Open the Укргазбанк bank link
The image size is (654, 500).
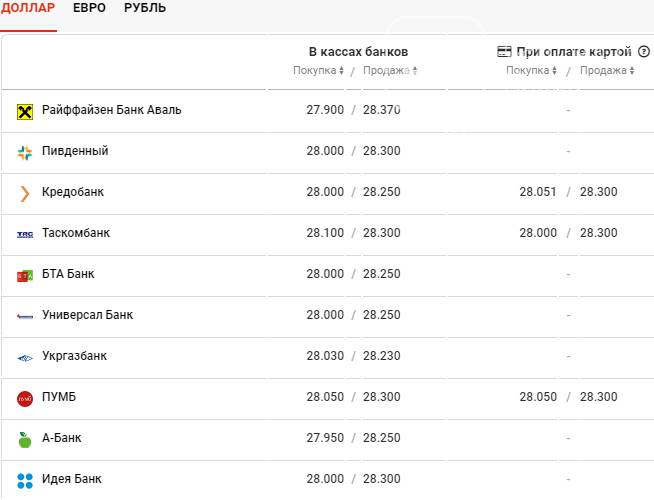74,356
